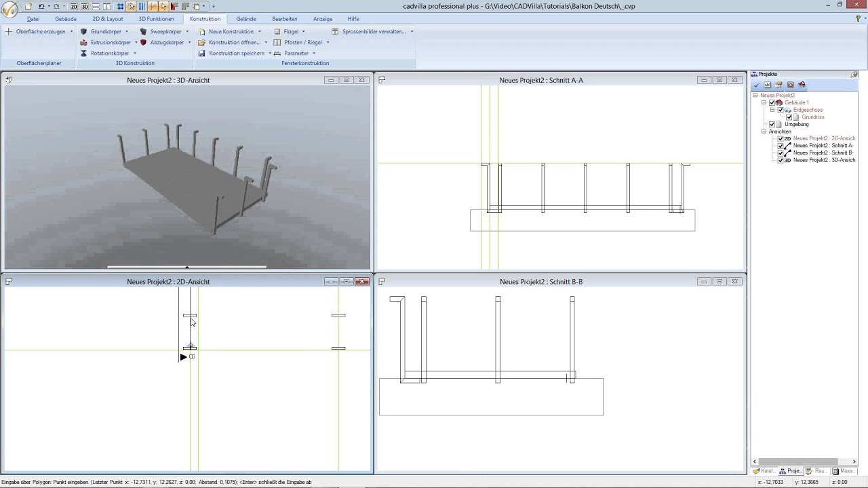
Task: Open the 2D & Layout ribbon tab
Action: [108, 19]
